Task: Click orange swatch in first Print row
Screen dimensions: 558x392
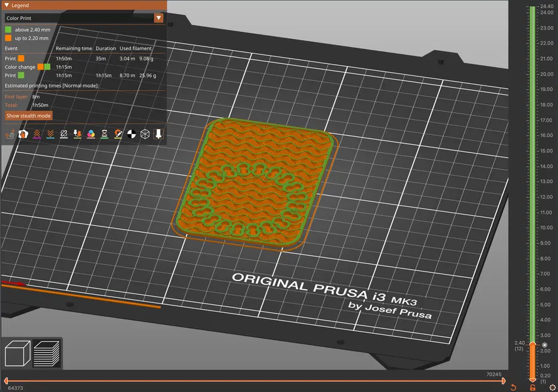Action: (x=21, y=58)
